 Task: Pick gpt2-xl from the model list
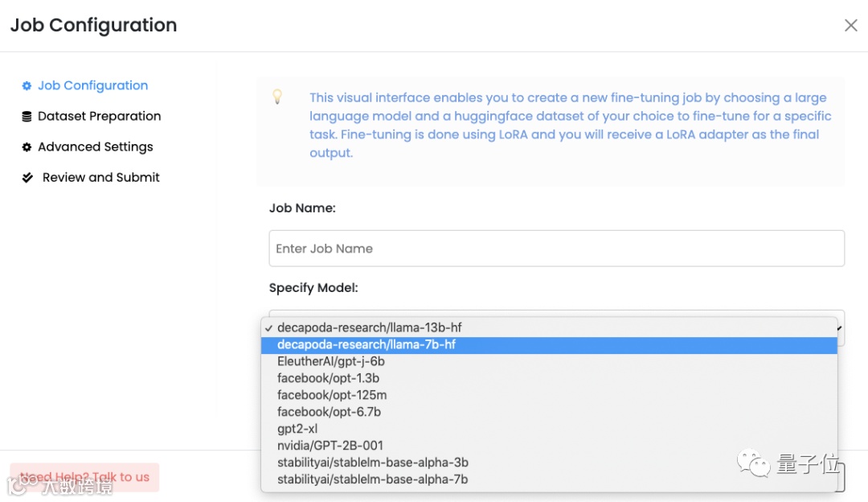click(297, 430)
